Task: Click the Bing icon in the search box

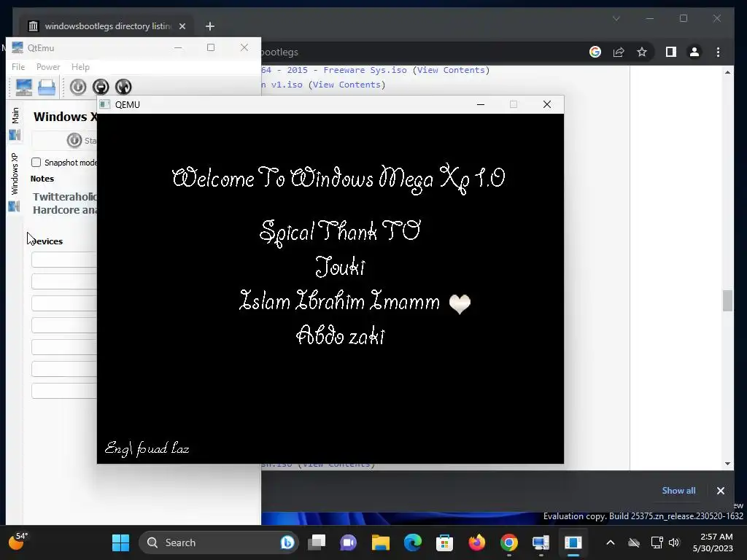Action: tap(287, 542)
